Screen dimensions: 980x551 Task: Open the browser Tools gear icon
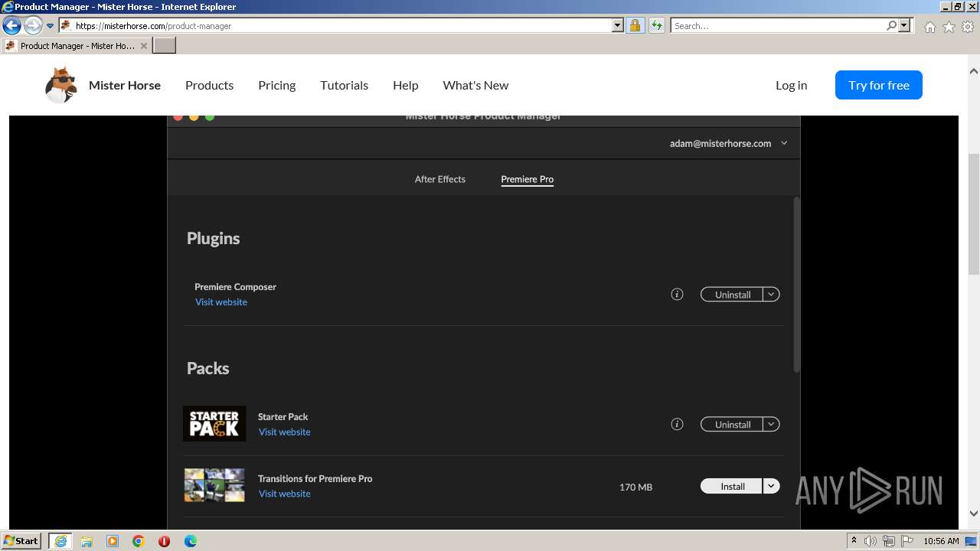(x=968, y=26)
